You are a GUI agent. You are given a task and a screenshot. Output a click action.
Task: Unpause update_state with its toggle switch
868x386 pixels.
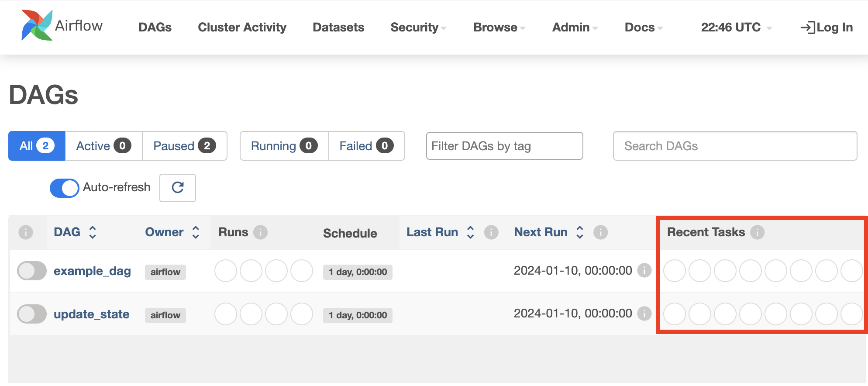pyautogui.click(x=32, y=314)
